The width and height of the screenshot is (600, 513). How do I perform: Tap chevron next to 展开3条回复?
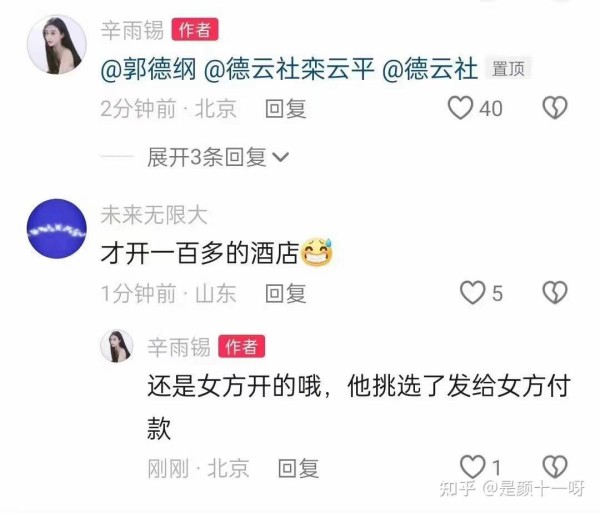(x=280, y=157)
